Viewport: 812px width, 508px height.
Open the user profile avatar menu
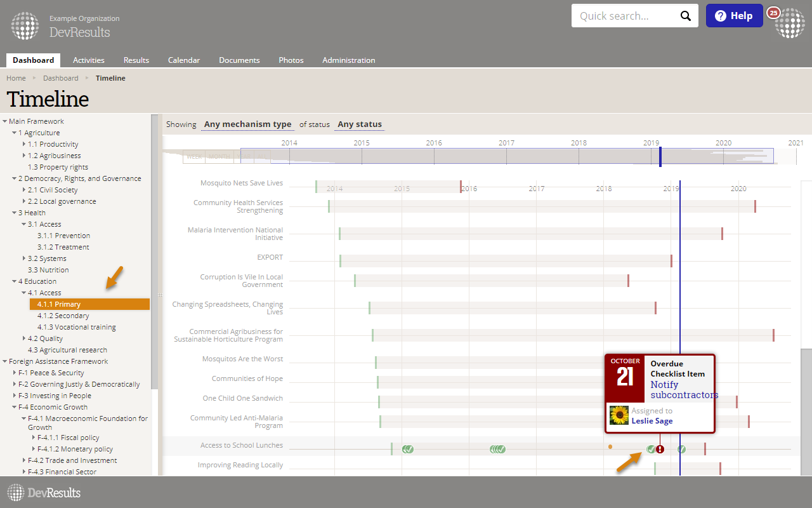click(x=789, y=23)
